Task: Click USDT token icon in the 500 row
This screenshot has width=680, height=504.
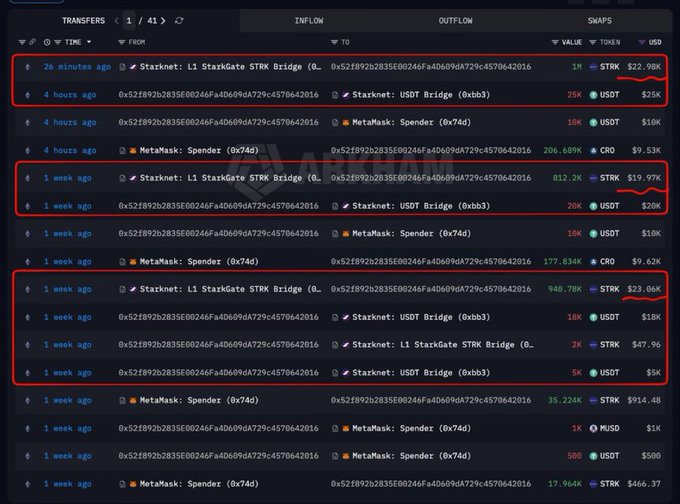Action: click(593, 456)
